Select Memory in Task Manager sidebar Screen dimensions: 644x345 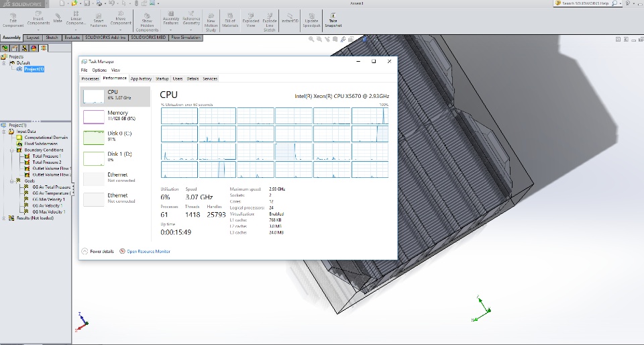115,117
